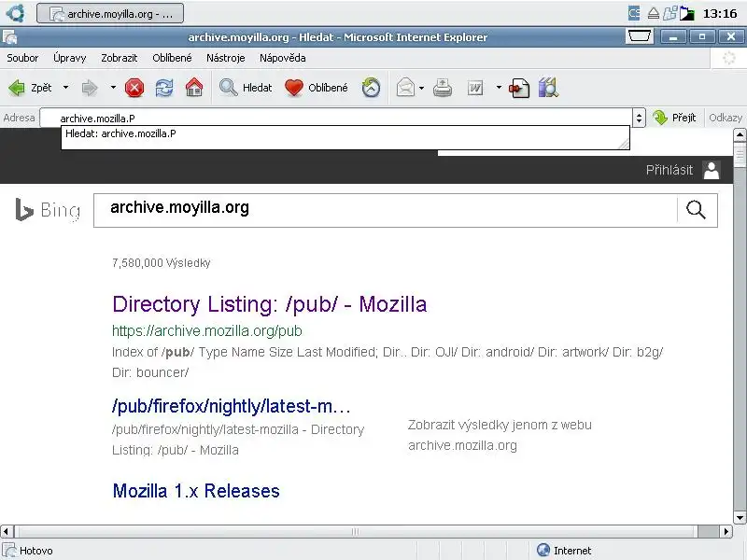The image size is (747, 560).
Task: Click the horizontal scrollbar right arrow
Action: [726, 531]
